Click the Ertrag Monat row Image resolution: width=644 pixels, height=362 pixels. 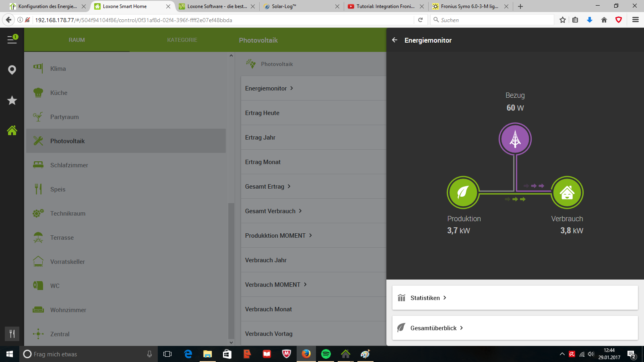(314, 162)
